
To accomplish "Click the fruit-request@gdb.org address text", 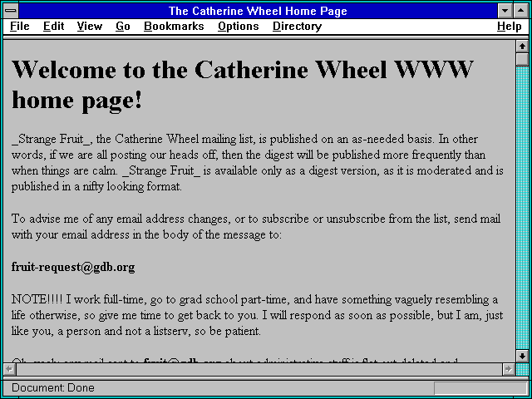I will point(73,268).
